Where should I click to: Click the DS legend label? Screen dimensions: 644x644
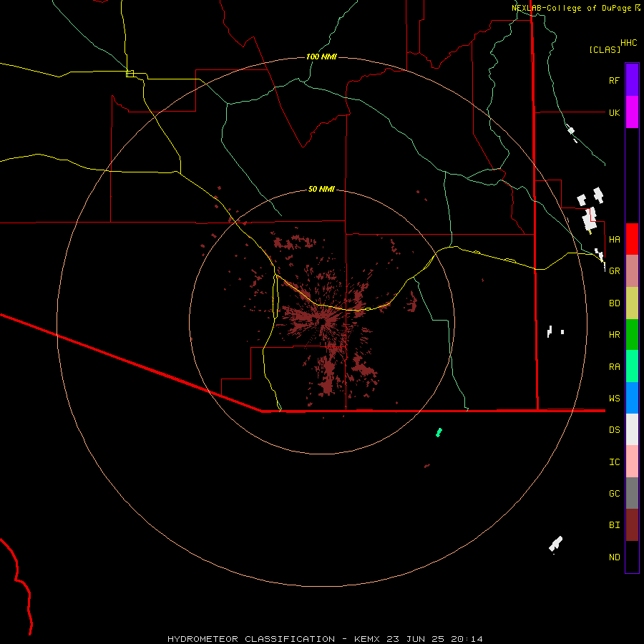614,430
